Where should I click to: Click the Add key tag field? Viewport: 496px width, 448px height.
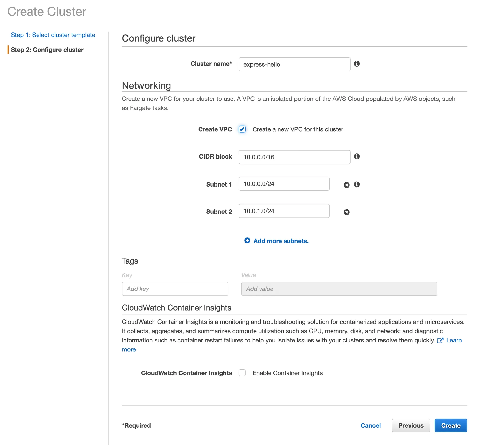pyautogui.click(x=175, y=289)
